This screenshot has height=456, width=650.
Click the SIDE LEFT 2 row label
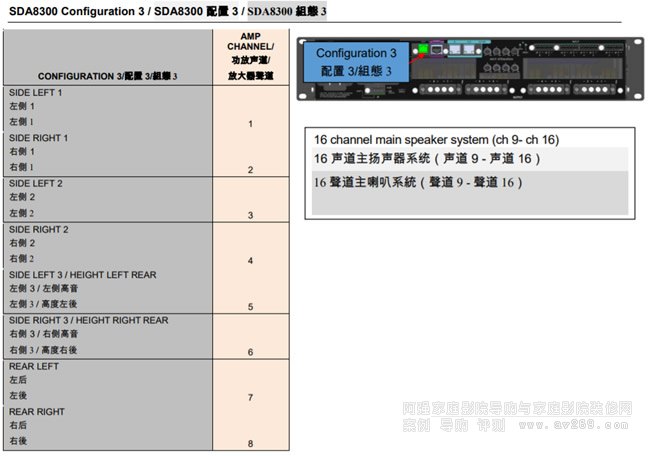pos(35,184)
